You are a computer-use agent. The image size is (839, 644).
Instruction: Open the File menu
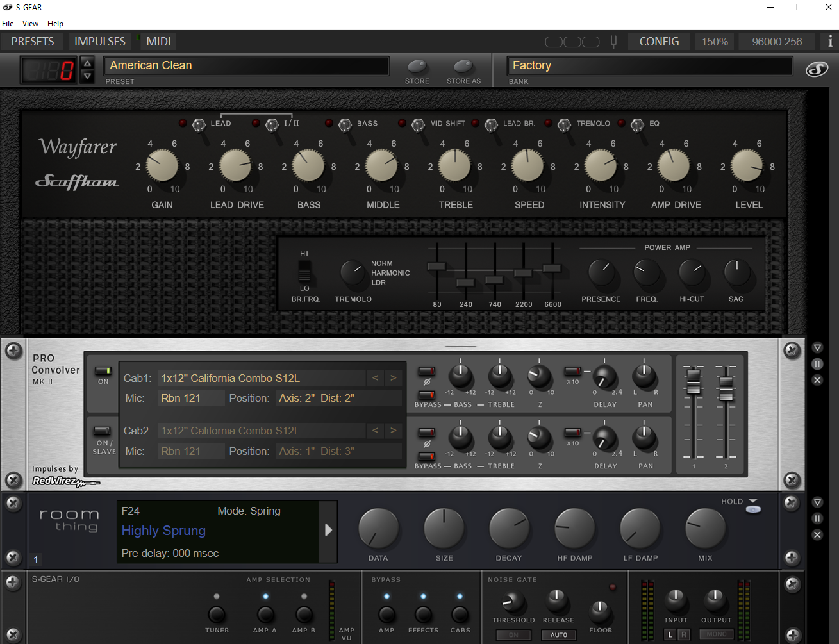[8, 24]
